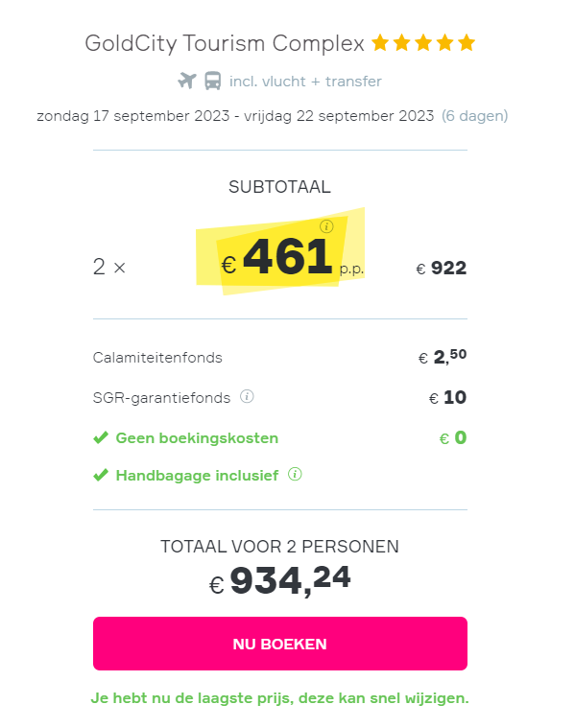Click the Geen boekingskosten label
The image size is (575, 728).
197,437
